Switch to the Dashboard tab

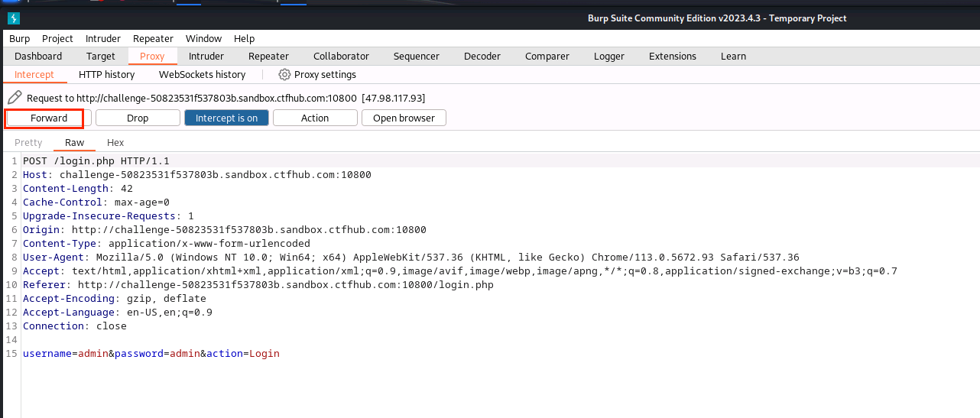[x=38, y=56]
